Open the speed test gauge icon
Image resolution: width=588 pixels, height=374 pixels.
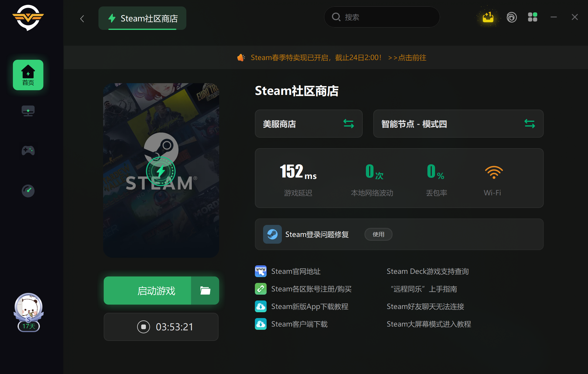click(x=28, y=191)
